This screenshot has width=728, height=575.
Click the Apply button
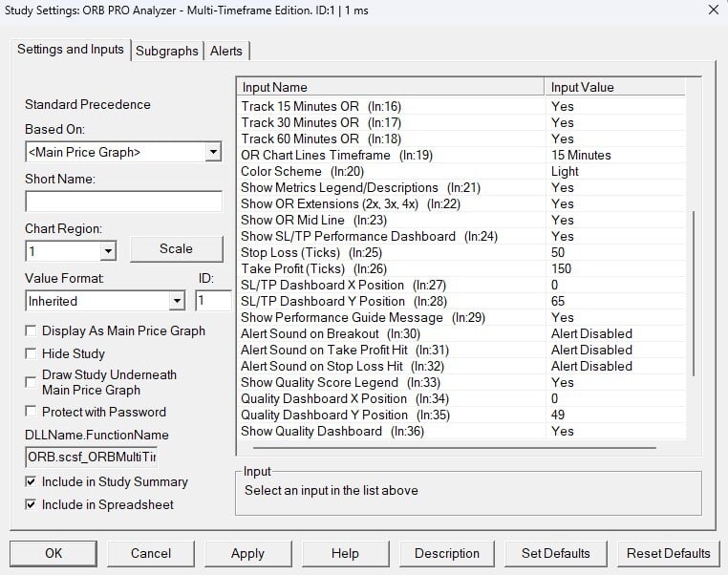point(248,553)
